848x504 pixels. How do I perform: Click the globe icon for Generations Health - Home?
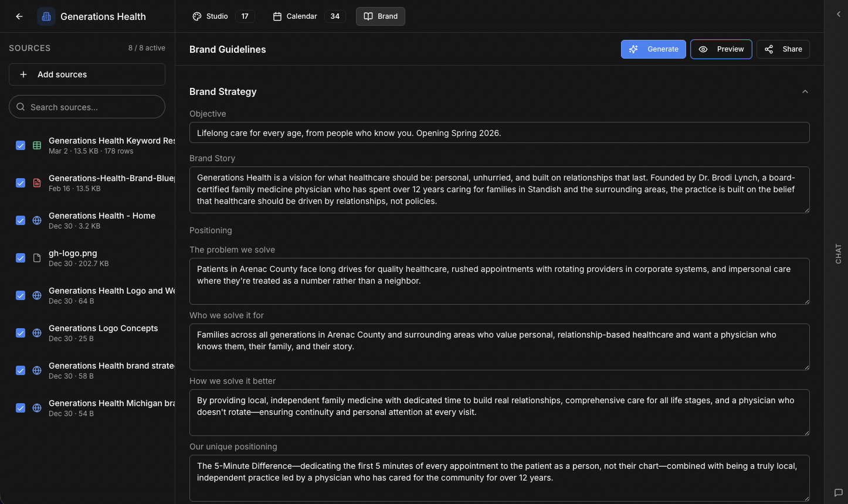point(37,220)
